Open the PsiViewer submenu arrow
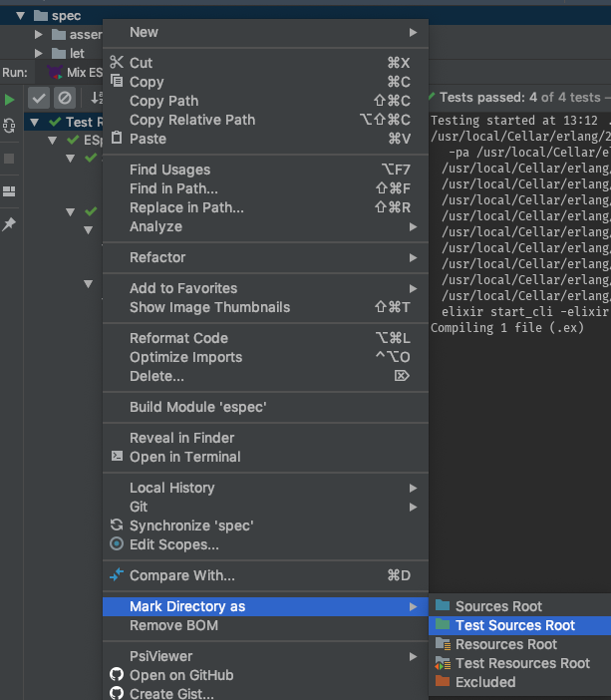The width and height of the screenshot is (611, 700). click(x=414, y=657)
